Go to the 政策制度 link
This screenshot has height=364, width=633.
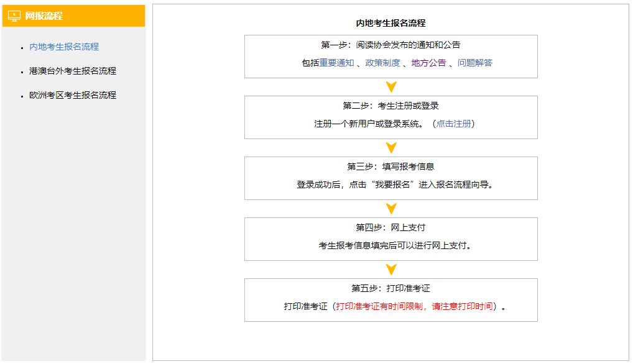382,63
